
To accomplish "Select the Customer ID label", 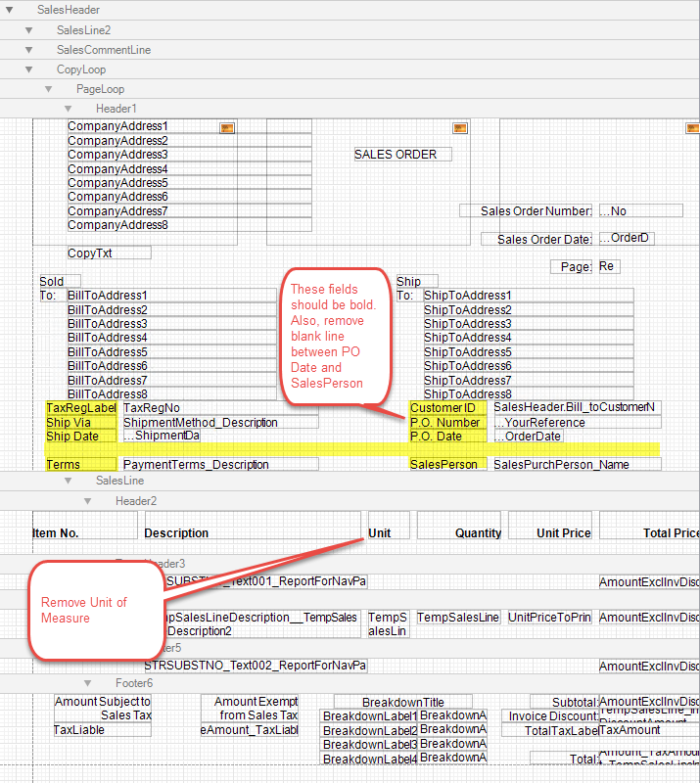I will pyautogui.click(x=448, y=408).
